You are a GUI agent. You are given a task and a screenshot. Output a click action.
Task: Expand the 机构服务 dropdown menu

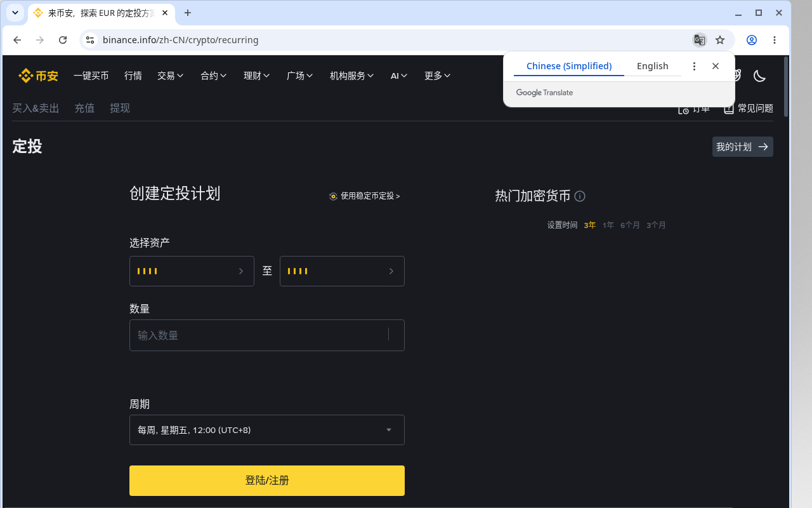coord(352,76)
